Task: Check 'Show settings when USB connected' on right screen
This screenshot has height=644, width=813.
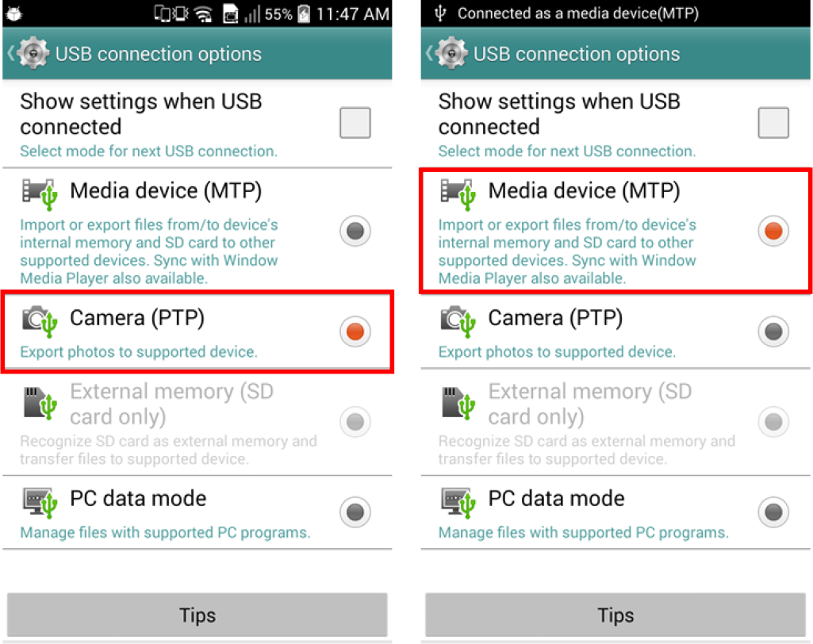Action: tap(773, 123)
